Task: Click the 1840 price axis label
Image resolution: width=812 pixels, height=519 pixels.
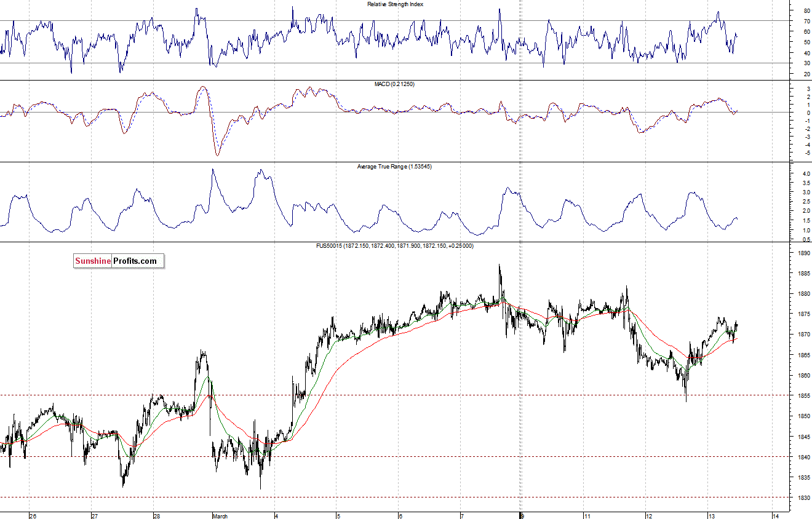Action: click(x=803, y=458)
